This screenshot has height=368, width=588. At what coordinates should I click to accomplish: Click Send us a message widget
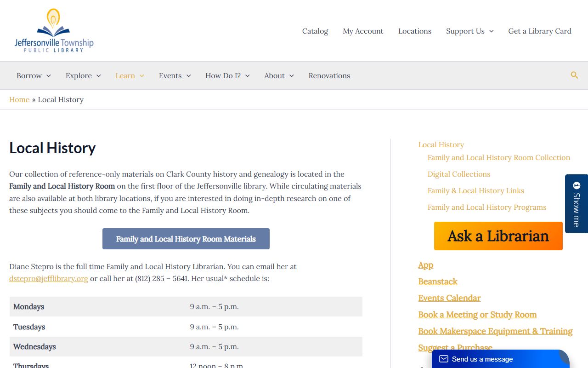(x=501, y=359)
